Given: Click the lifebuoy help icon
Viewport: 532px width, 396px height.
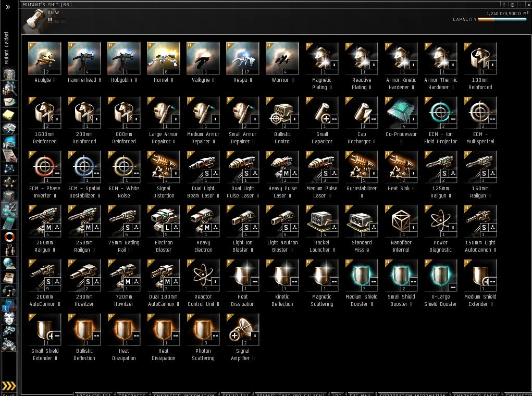Looking at the screenshot, I should point(9,237).
